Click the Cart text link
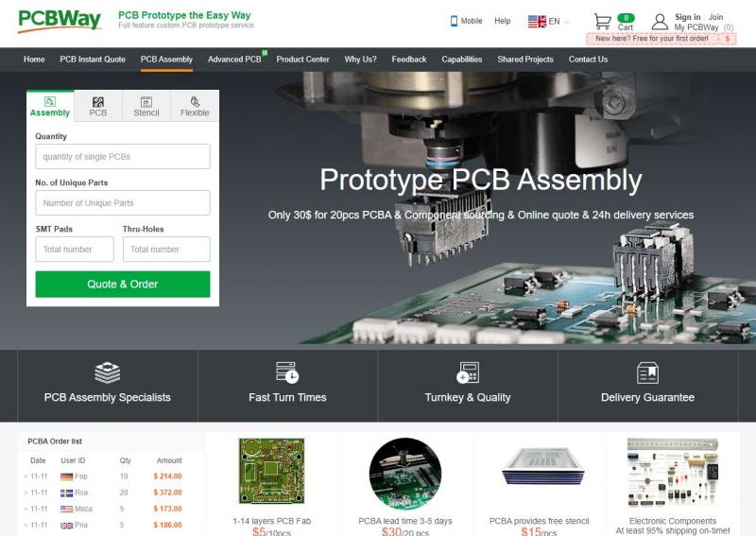This screenshot has height=536, width=756. coord(626,27)
